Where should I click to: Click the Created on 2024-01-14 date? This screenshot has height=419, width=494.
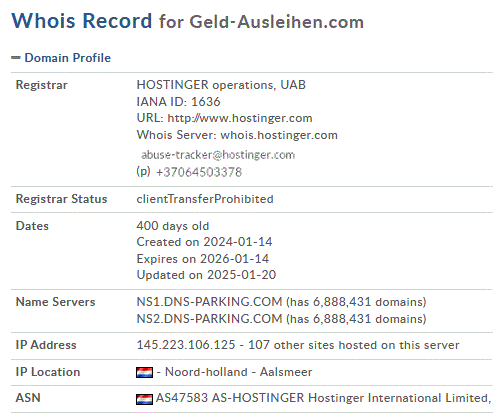[x=204, y=242]
